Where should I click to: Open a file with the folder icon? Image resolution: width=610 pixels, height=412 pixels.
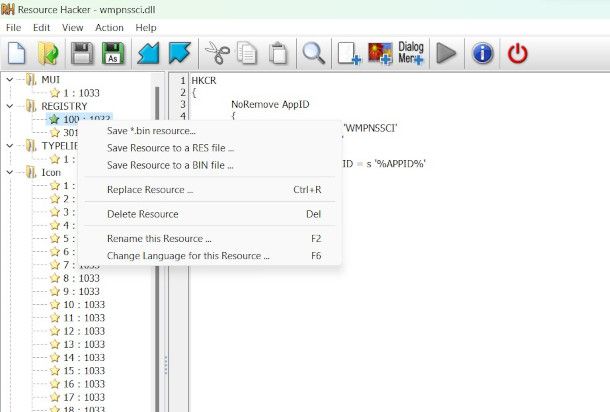click(x=48, y=53)
